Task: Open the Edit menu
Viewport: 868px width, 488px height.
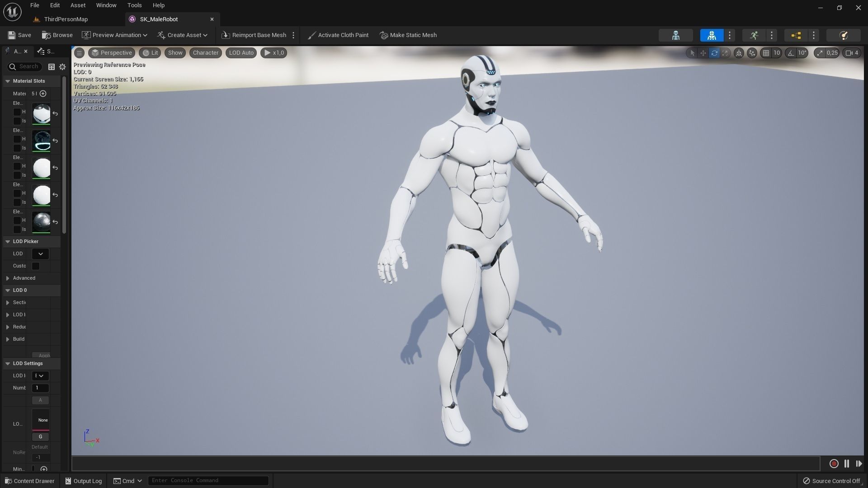Action: click(55, 5)
